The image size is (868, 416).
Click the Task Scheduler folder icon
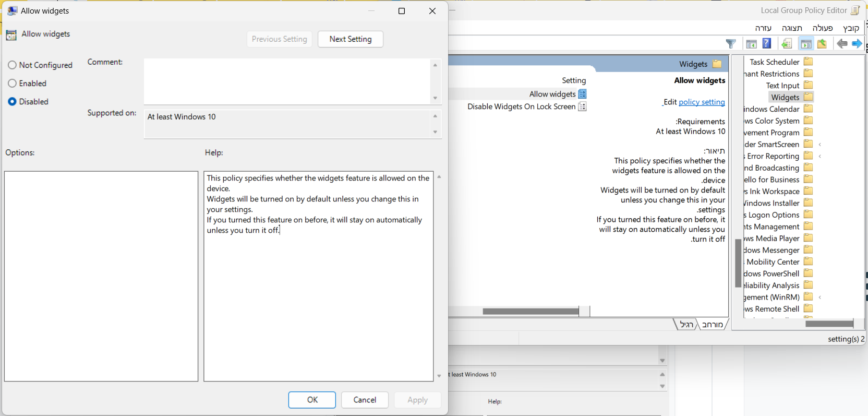(x=809, y=62)
